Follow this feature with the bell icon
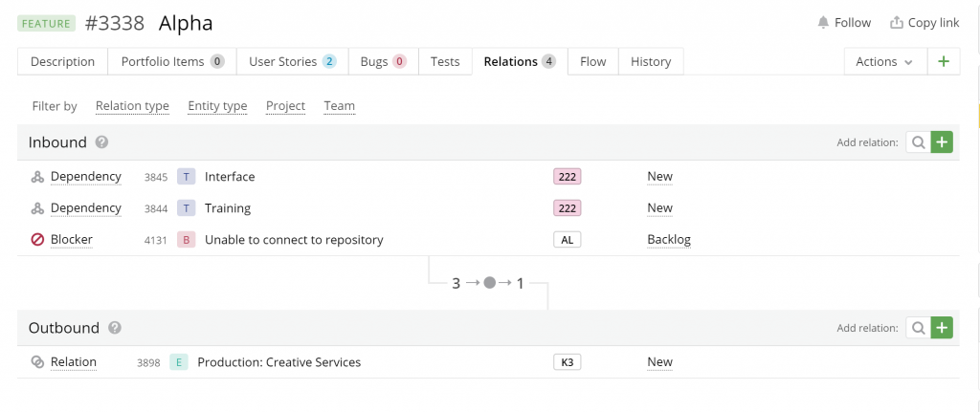The image size is (980, 412). tap(843, 23)
